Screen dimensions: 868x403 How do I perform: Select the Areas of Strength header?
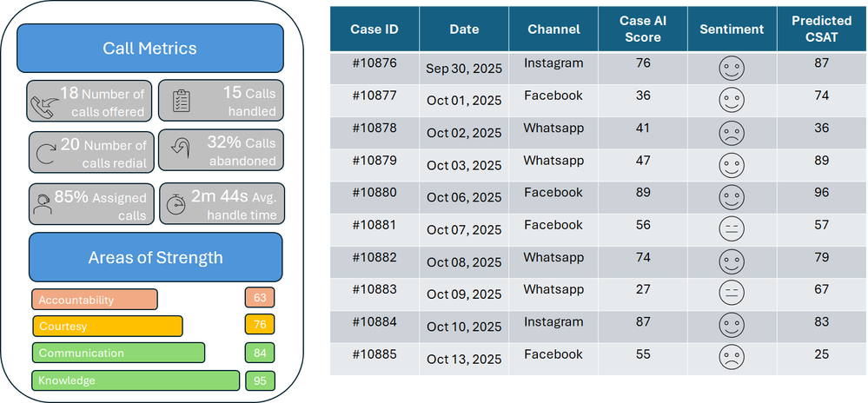click(x=156, y=257)
